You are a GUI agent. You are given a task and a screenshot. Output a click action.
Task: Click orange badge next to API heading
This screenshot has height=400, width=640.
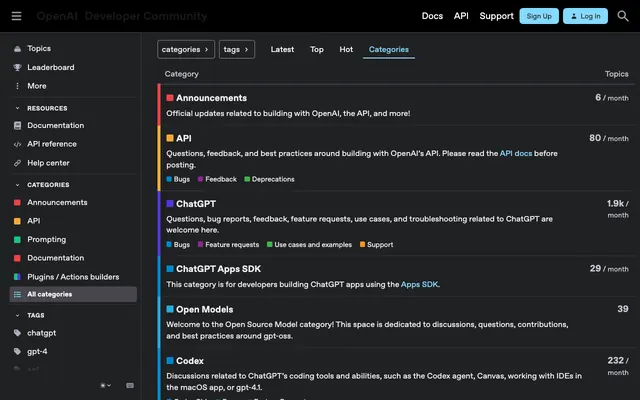pyautogui.click(x=170, y=138)
